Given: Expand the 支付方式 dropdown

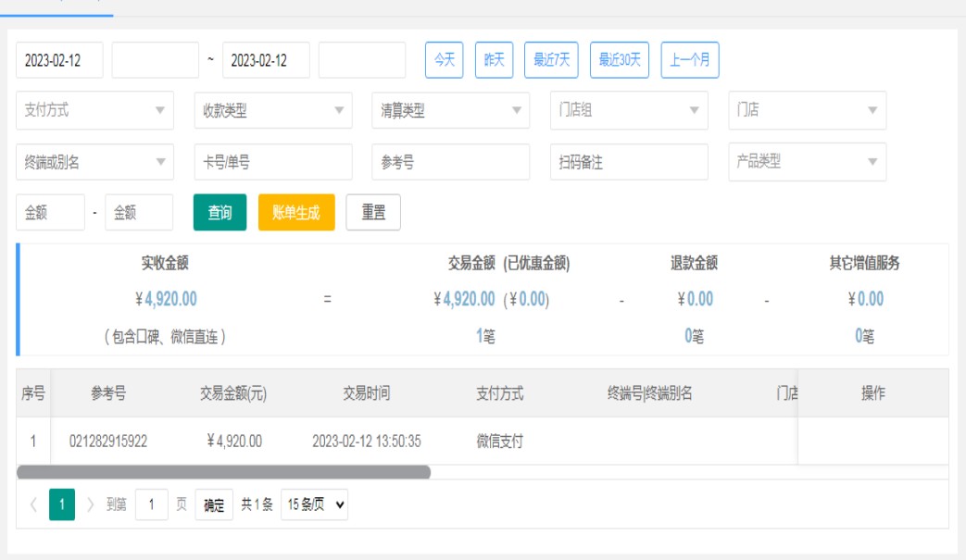Looking at the screenshot, I should click(x=94, y=110).
